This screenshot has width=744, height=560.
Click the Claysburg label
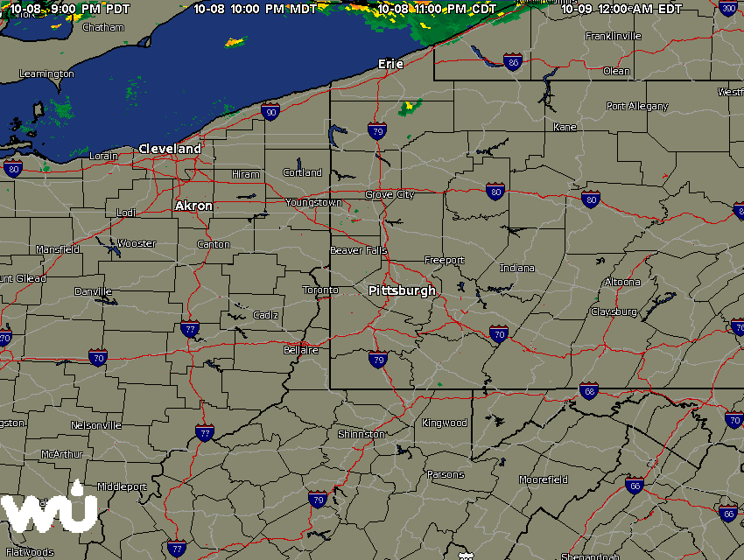614,312
